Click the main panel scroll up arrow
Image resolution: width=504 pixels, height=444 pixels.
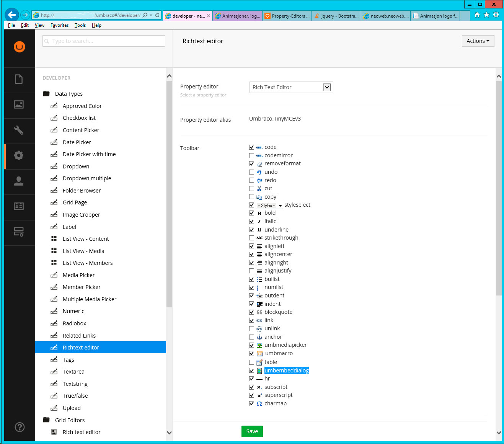pyautogui.click(x=499, y=76)
